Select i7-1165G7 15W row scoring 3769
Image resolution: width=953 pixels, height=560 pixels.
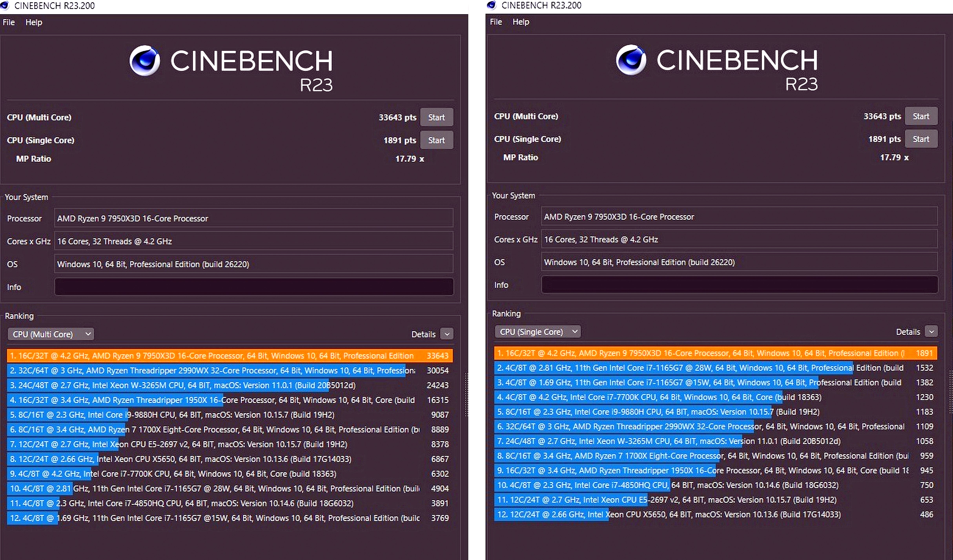pos(230,518)
